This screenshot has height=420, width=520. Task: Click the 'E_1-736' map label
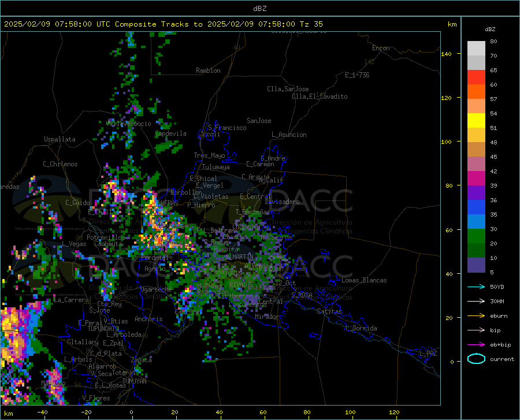(357, 75)
